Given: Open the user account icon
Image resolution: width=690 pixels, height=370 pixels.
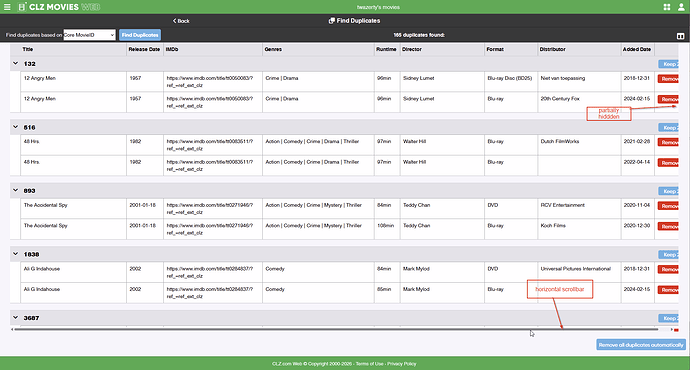Looking at the screenshot, I should pyautogui.click(x=681, y=7).
